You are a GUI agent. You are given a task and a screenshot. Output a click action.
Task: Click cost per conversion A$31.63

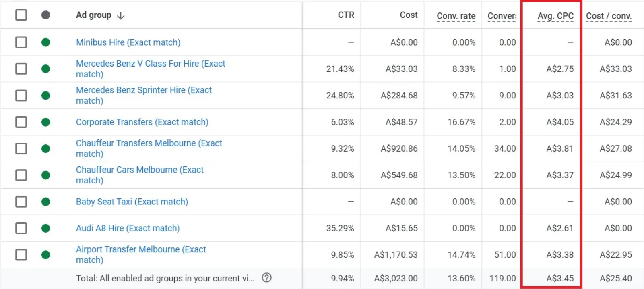click(x=615, y=96)
